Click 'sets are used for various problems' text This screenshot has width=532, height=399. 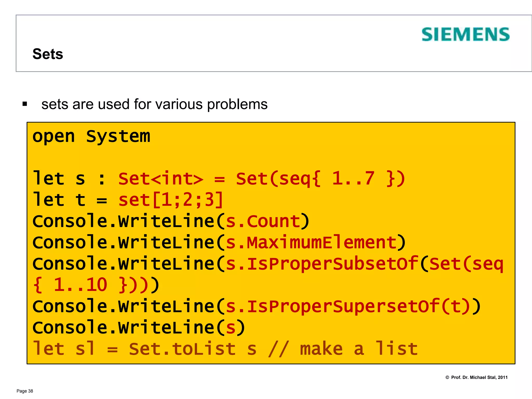154,104
